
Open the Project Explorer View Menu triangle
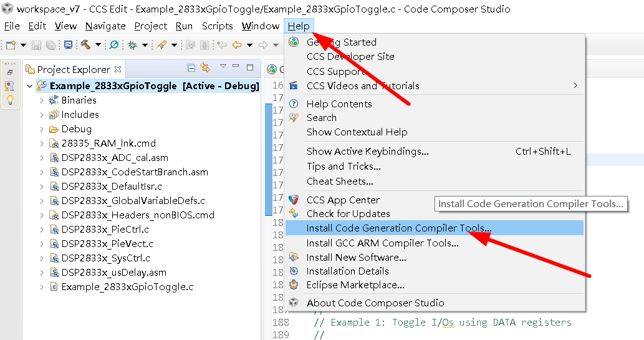tap(223, 66)
